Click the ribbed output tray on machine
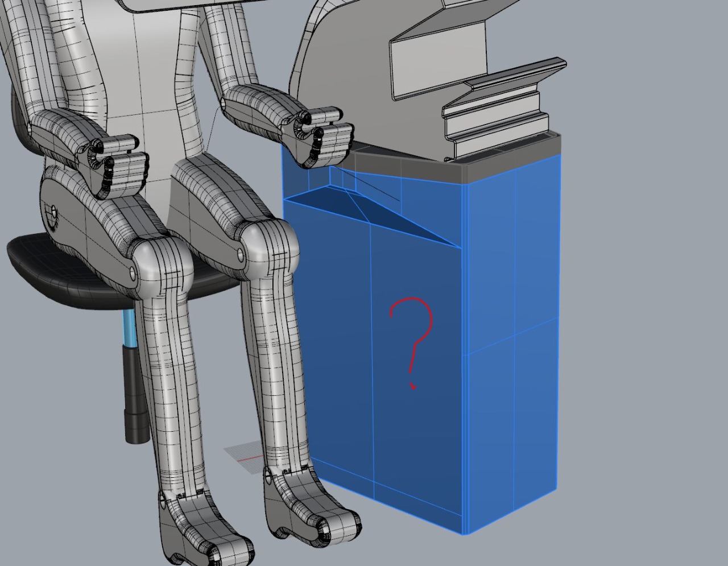Viewport: 728px width, 566px height. (x=500, y=108)
